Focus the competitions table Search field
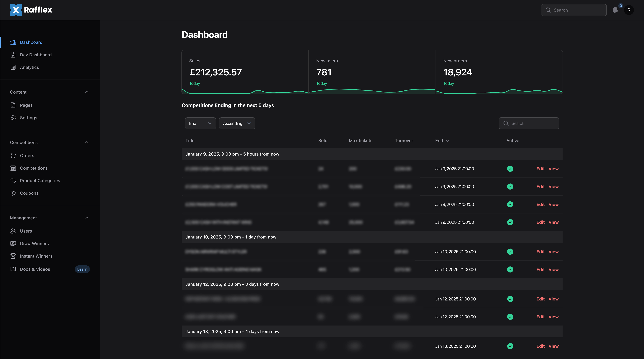This screenshot has width=644, height=359. [x=529, y=123]
